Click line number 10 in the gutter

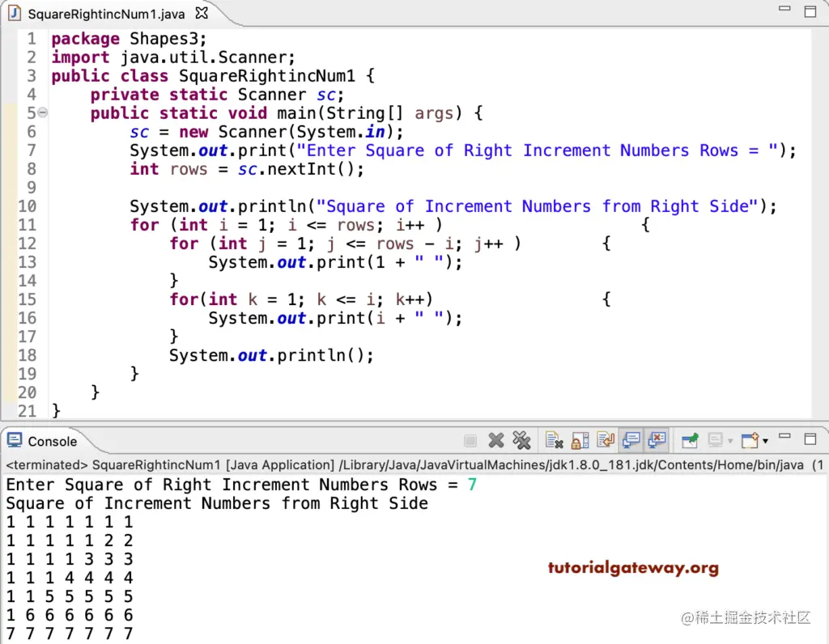(x=27, y=206)
